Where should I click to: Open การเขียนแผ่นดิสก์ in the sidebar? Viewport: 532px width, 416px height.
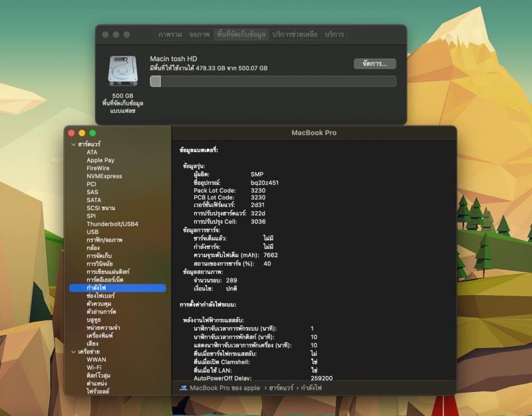point(108,272)
